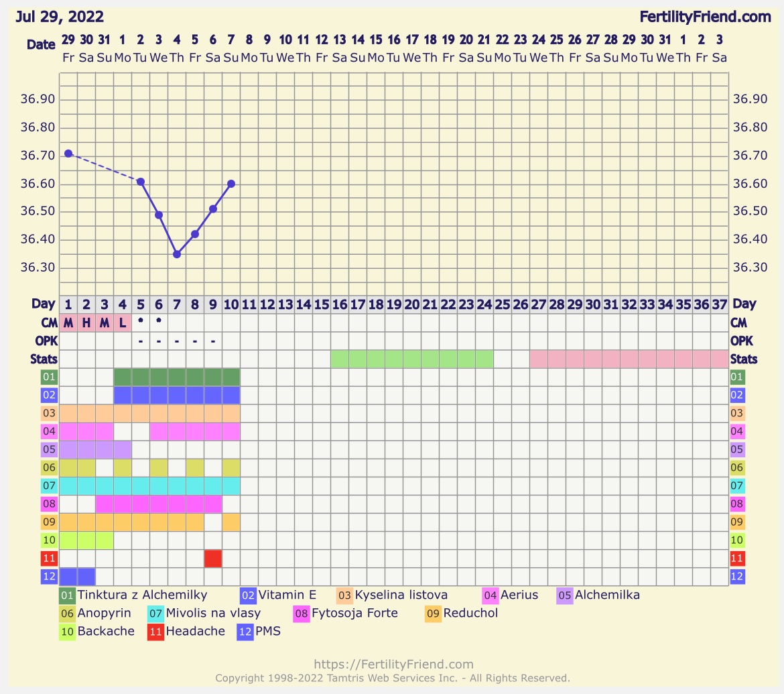This screenshot has width=784, height=694.
Task: Click the pink 04 Aerius legend icon
Action: [x=491, y=595]
